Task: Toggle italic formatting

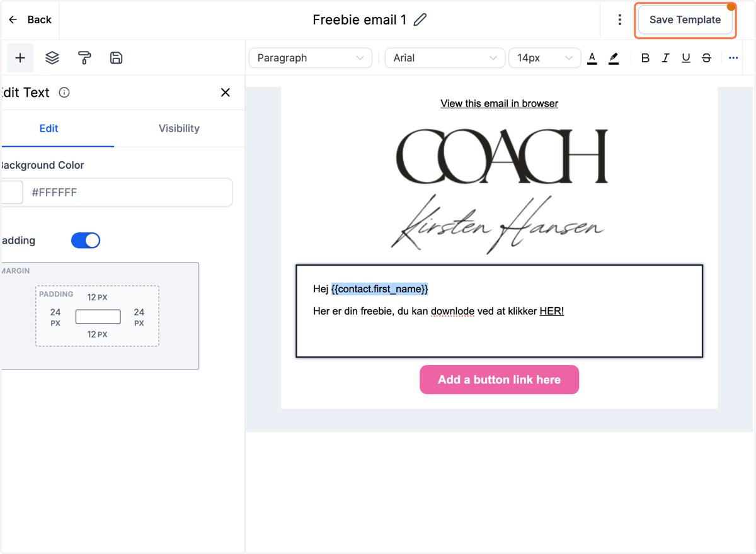Action: point(665,58)
